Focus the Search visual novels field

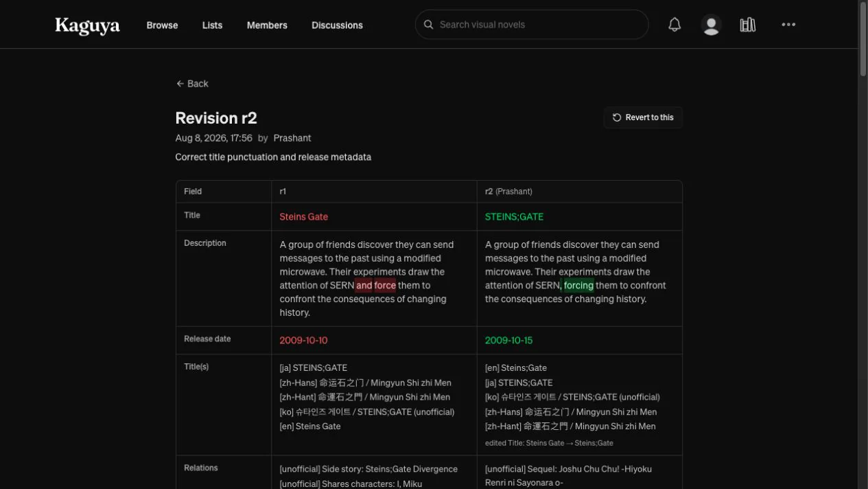[532, 25]
